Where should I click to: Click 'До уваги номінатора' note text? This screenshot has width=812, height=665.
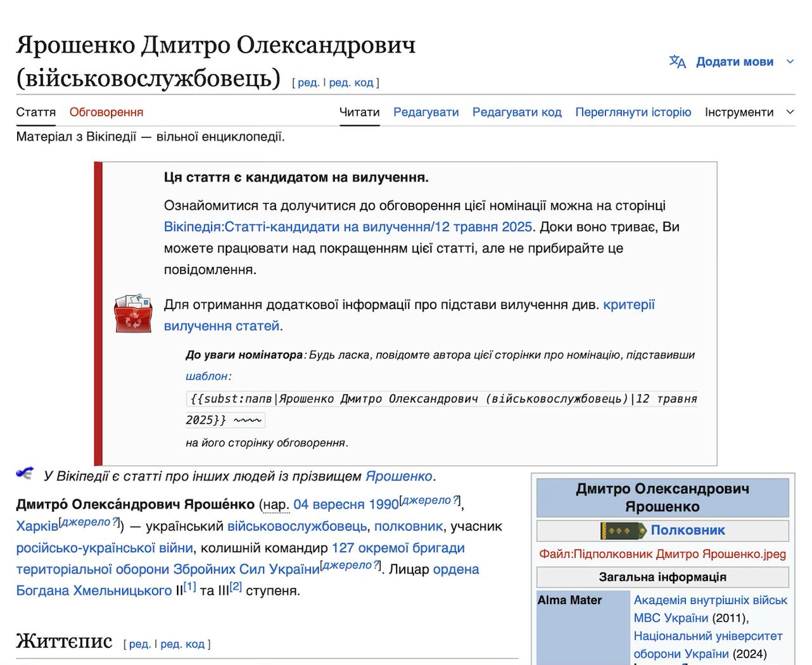pos(244,355)
